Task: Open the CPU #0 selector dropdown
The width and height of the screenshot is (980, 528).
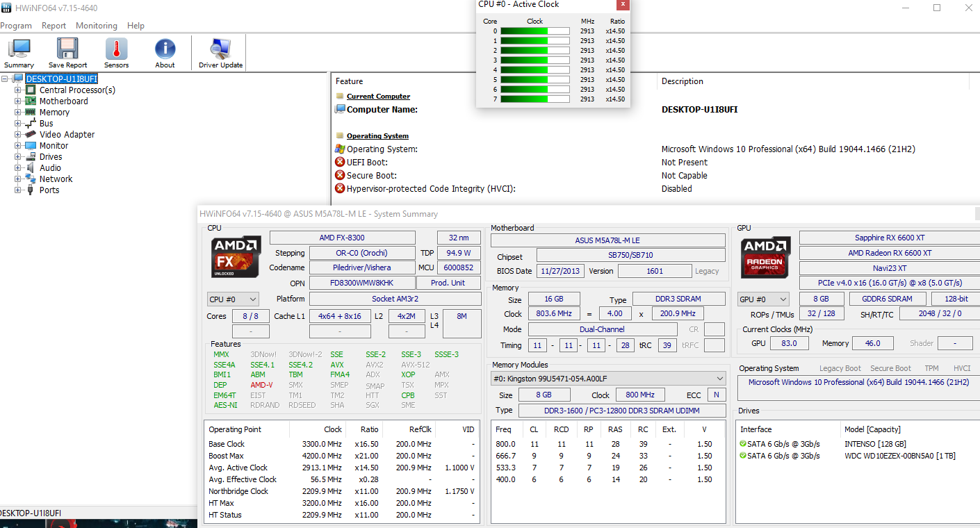Action: tap(233, 299)
